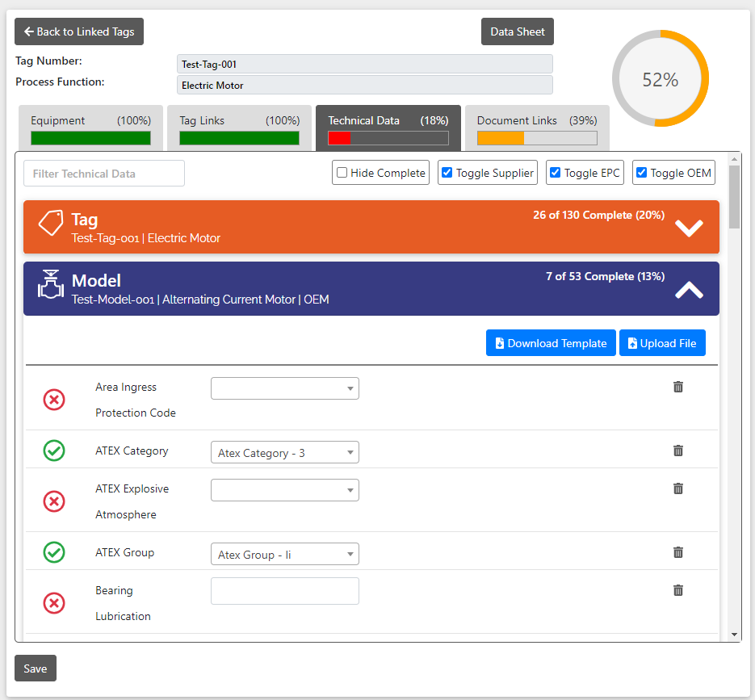755x700 pixels.
Task: Open the Area Ingress Protection Code dropdown
Action: click(285, 388)
